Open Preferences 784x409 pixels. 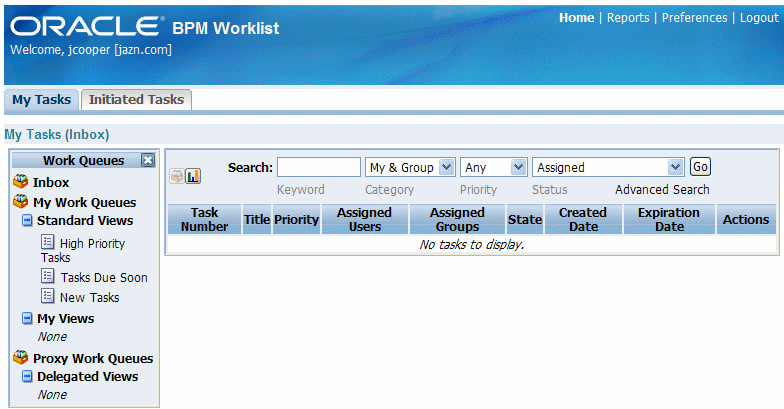[x=694, y=18]
